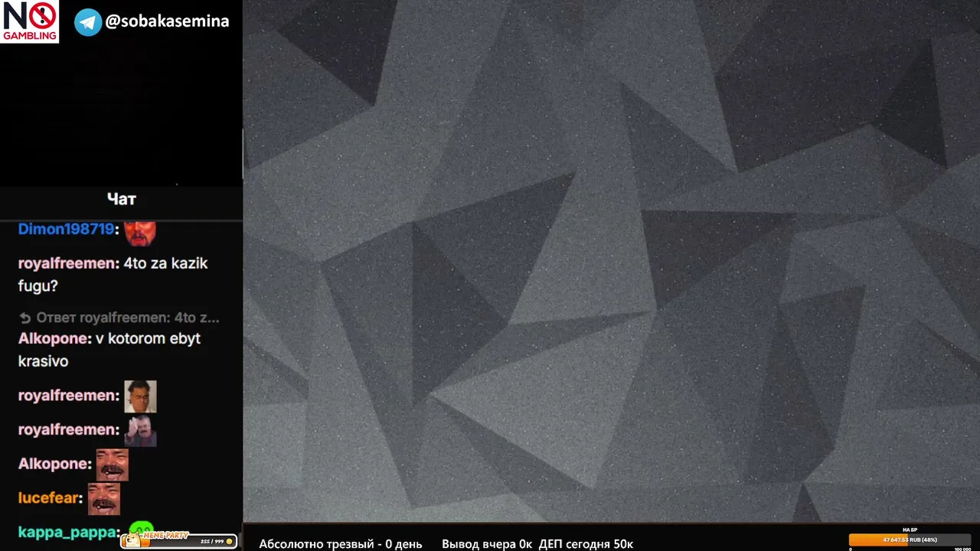Click the emote posted by Alkopone

pyautogui.click(x=112, y=465)
